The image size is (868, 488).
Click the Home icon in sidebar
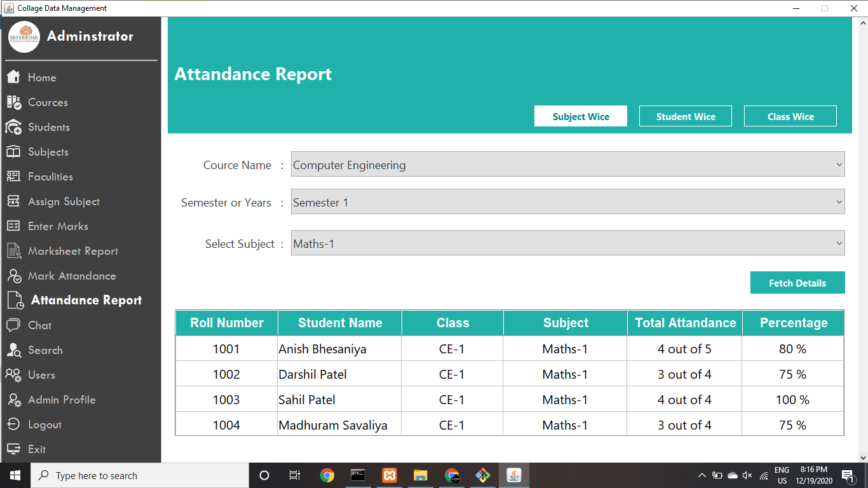(x=14, y=77)
